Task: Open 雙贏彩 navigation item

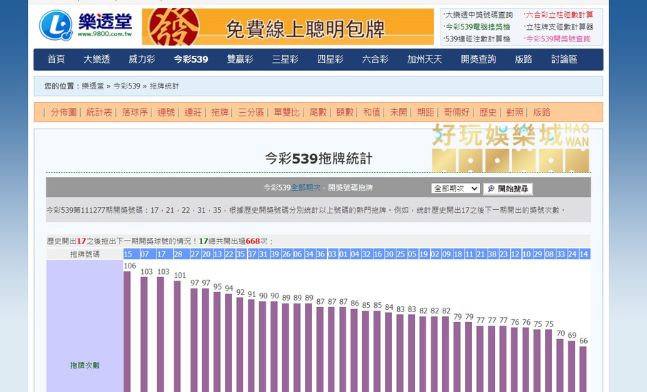Action: 240,59
